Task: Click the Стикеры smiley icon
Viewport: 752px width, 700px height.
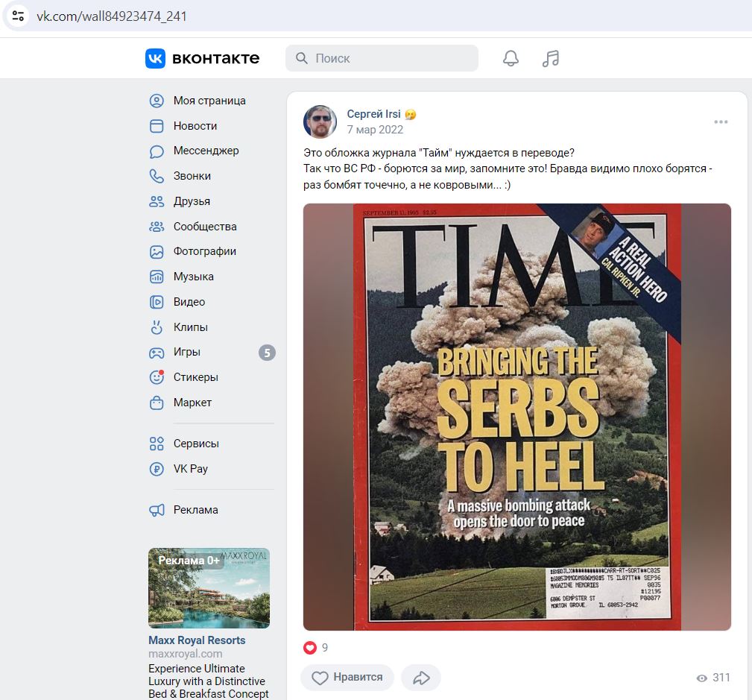Action: 157,377
